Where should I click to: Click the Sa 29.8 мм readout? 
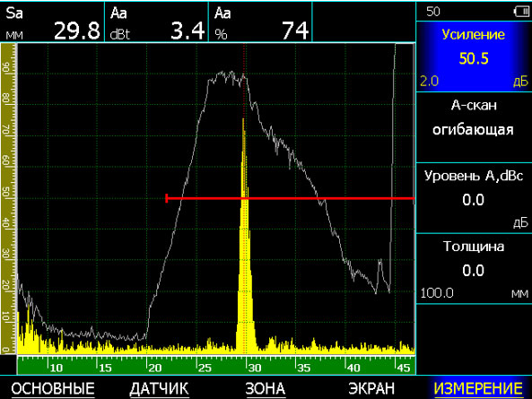(x=52, y=22)
